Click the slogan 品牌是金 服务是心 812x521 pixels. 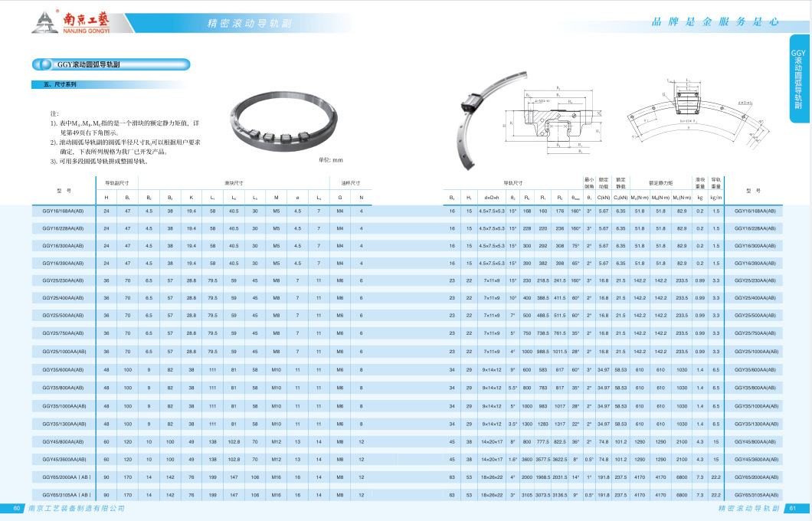point(715,21)
